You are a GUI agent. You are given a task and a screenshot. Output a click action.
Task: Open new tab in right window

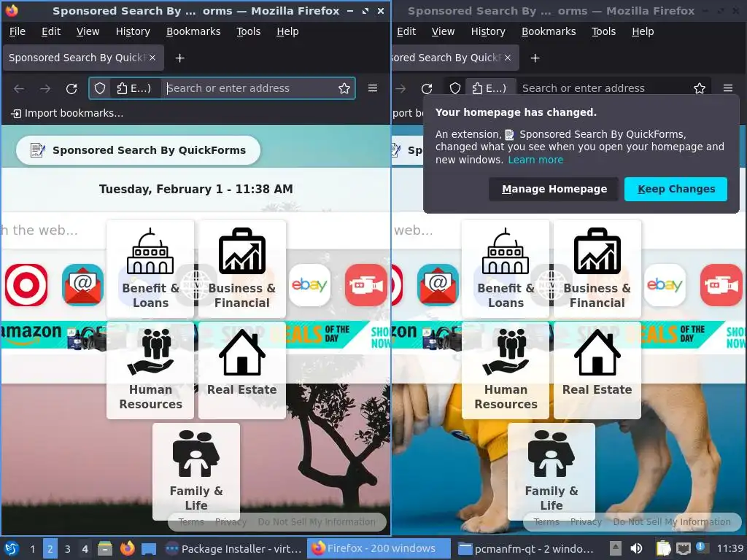(x=535, y=58)
